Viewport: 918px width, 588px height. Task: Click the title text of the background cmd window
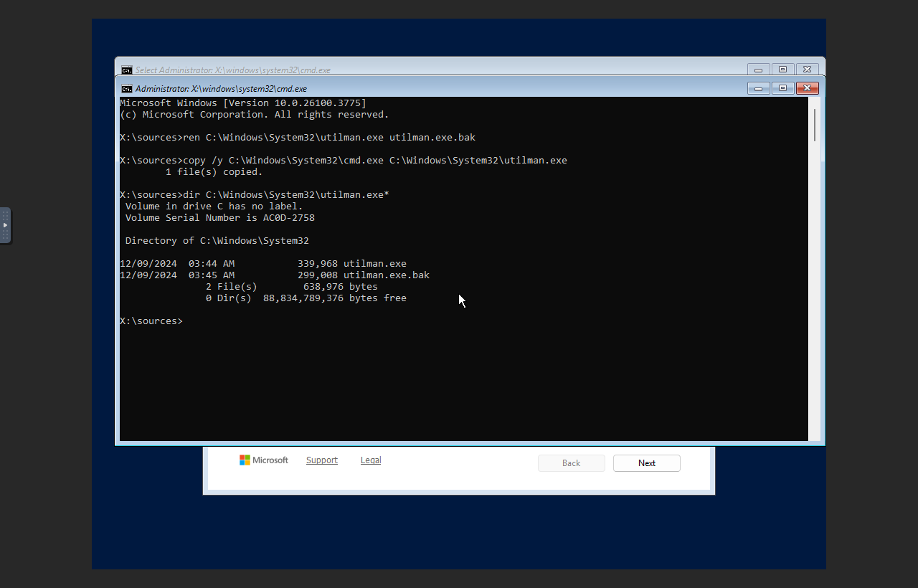coord(233,70)
